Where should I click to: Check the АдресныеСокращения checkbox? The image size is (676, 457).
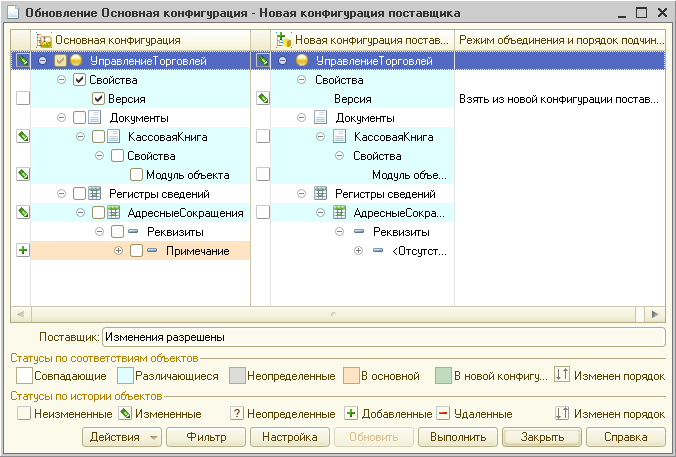click(98, 213)
